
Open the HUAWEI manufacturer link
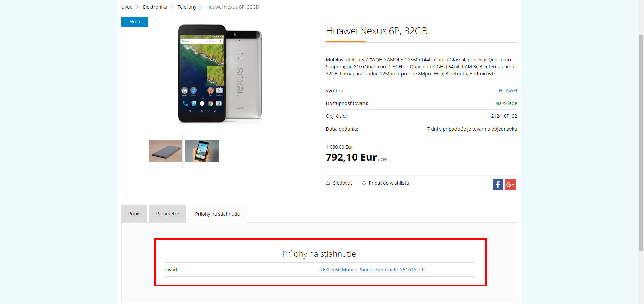[508, 91]
